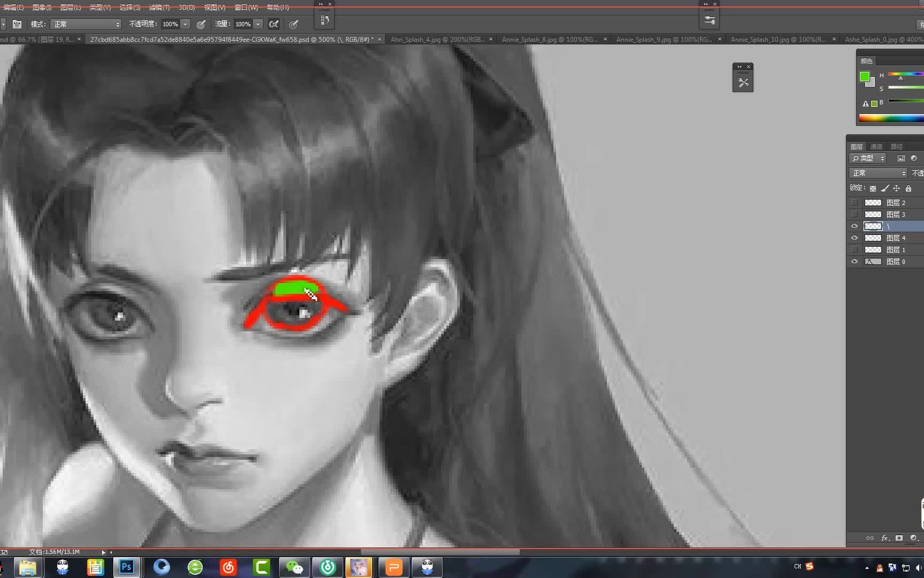Open the tool presets collapsed panel icon
The width and height of the screenshot is (924, 578).
pos(743,82)
